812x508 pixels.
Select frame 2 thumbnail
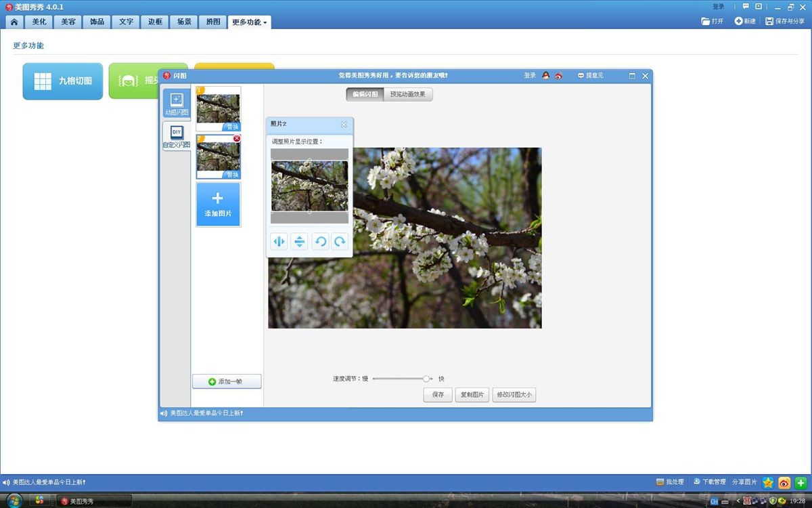pyautogui.click(x=218, y=156)
